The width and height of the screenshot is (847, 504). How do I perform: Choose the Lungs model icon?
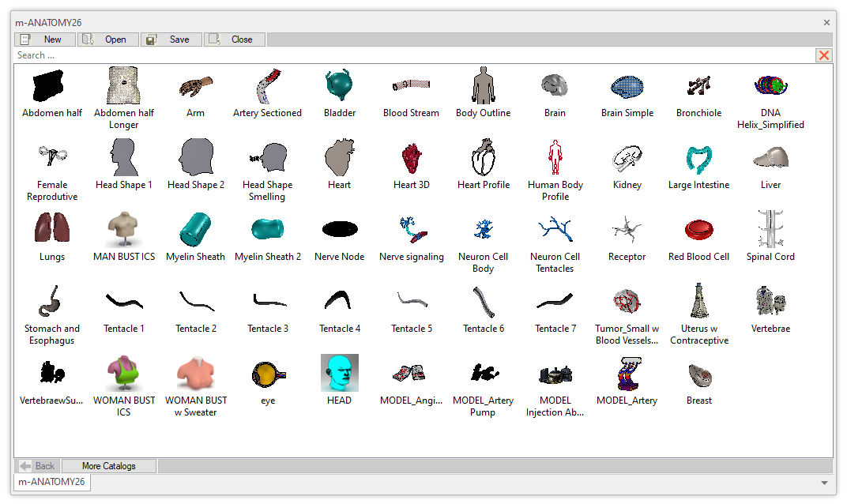point(52,229)
